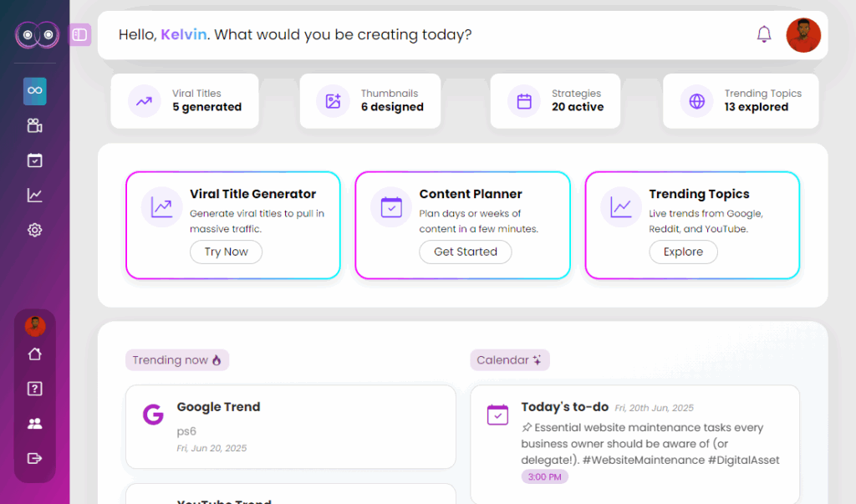Open the video camera sidebar icon
Screen dimensions: 856x504
35,125
